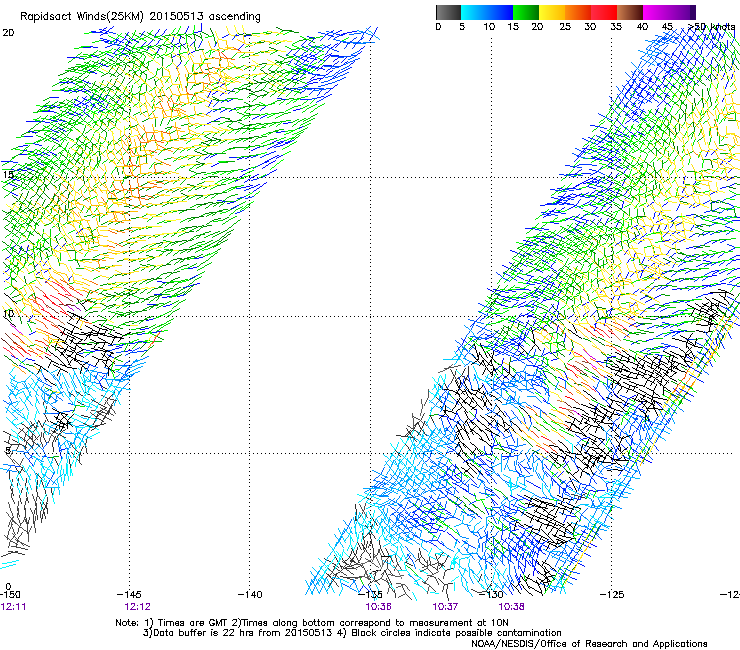The image size is (740, 650).
Task: Click the '10' latitude axis label on left
Action: (8, 314)
